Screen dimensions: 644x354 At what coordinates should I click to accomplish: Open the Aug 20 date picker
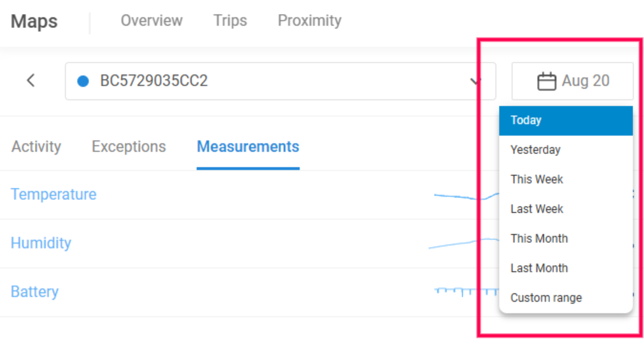tap(573, 81)
